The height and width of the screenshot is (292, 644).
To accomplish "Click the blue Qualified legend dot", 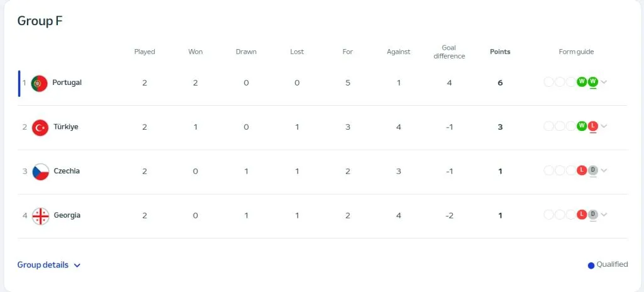I will pyautogui.click(x=591, y=266).
